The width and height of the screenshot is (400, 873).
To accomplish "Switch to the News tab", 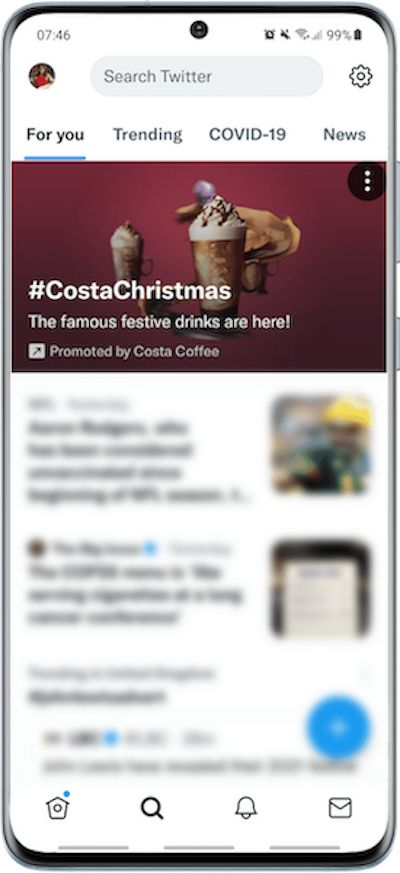I will (344, 135).
